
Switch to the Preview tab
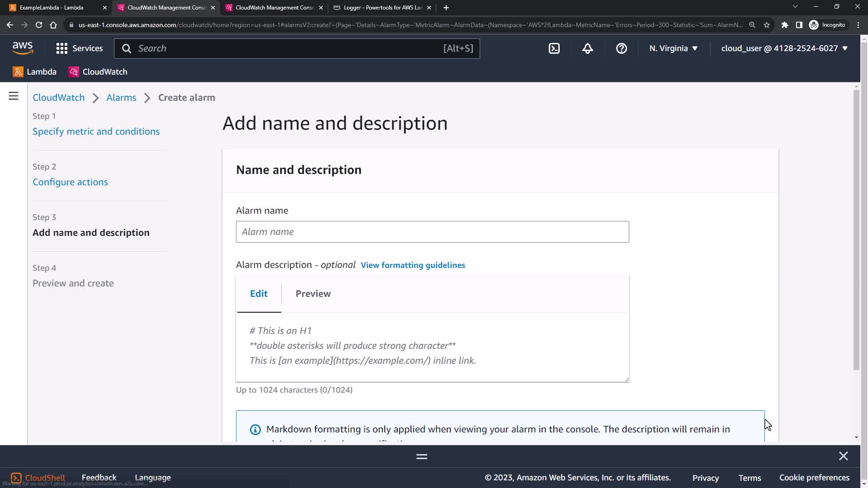313,294
